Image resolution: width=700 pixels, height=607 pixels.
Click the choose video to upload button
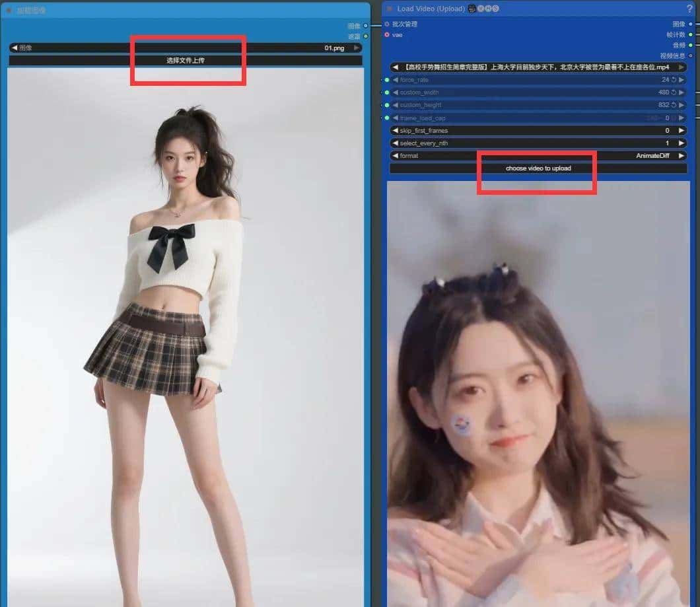[x=536, y=168]
